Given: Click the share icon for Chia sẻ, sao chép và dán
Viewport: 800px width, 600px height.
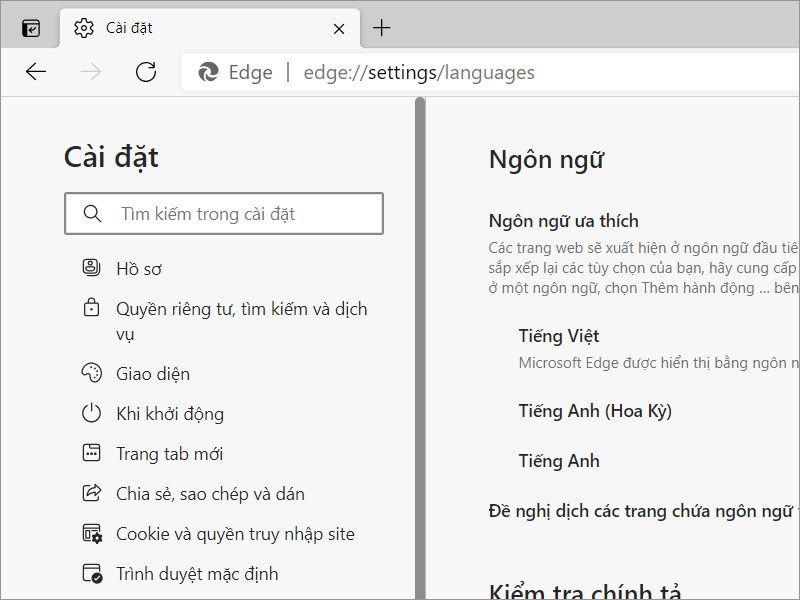Looking at the screenshot, I should tap(91, 493).
